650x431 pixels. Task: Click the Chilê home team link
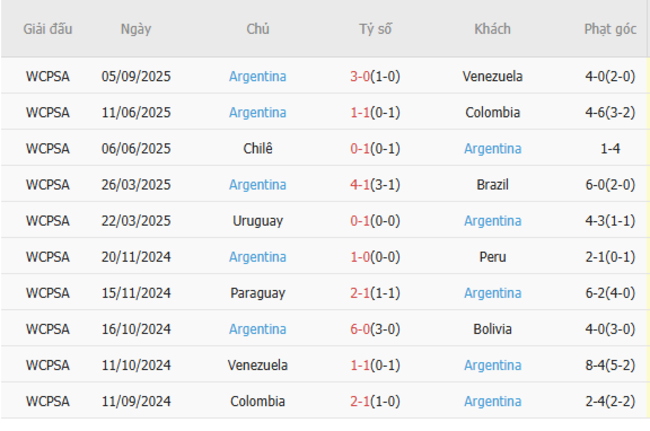pyautogui.click(x=257, y=149)
